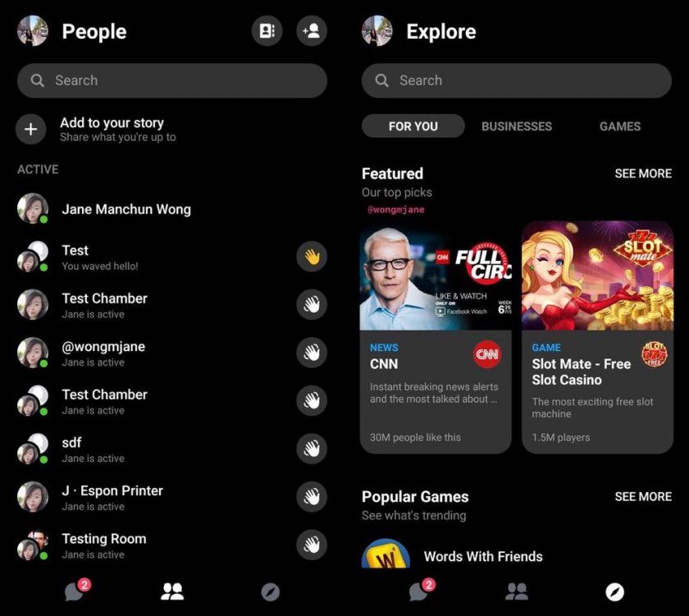Viewport: 689px width, 616px height.
Task: Wave at sdf
Action: coord(312,449)
